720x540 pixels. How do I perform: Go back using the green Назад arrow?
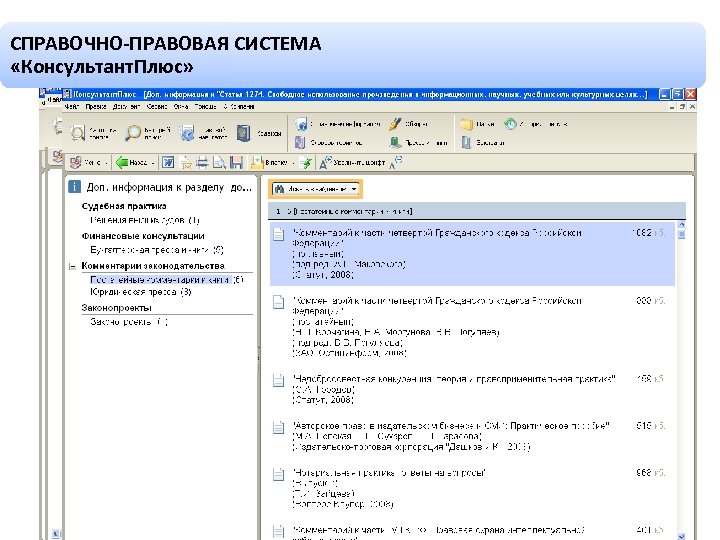[x=131, y=162]
